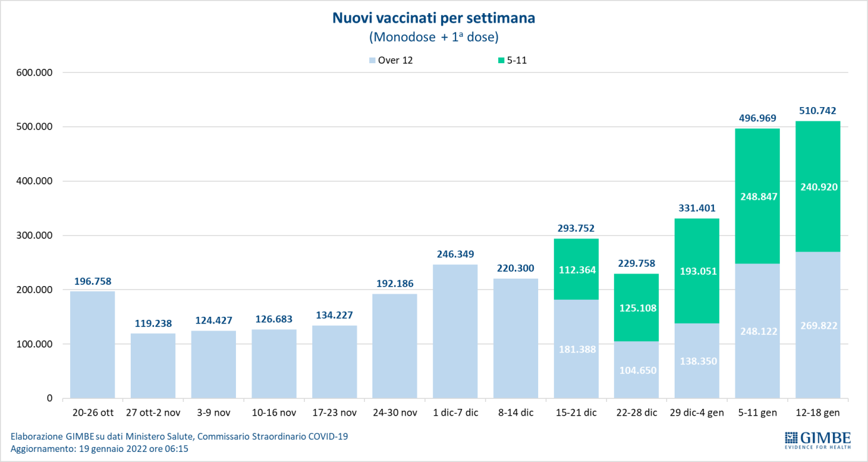This screenshot has height=462, width=868.
Task: Click the x-axis label '8-14 dic'
Action: pyautogui.click(x=516, y=413)
